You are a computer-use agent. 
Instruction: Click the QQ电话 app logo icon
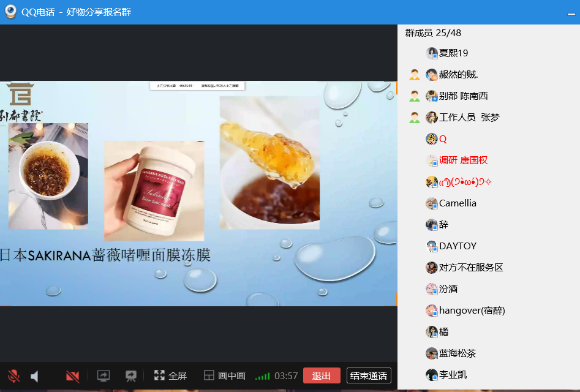pyautogui.click(x=10, y=12)
